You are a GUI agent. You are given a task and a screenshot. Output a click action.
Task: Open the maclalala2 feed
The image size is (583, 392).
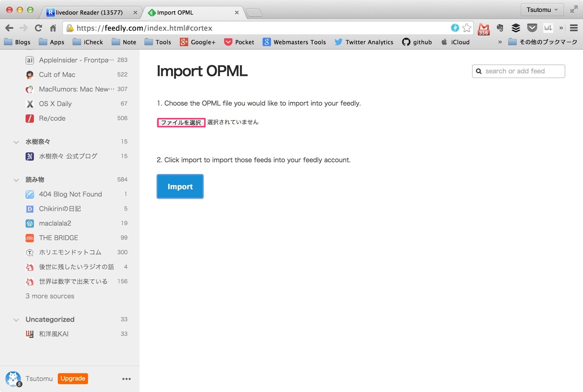click(76, 223)
